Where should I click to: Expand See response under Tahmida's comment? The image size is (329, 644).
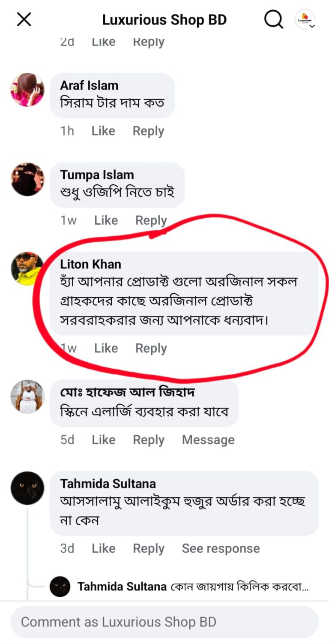pos(221,548)
